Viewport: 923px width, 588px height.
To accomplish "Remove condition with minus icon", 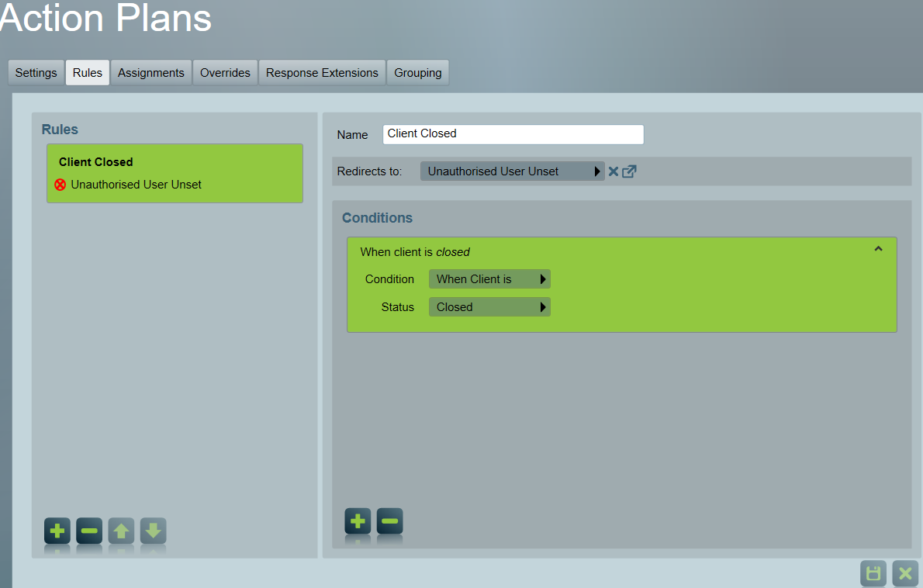I will point(389,521).
